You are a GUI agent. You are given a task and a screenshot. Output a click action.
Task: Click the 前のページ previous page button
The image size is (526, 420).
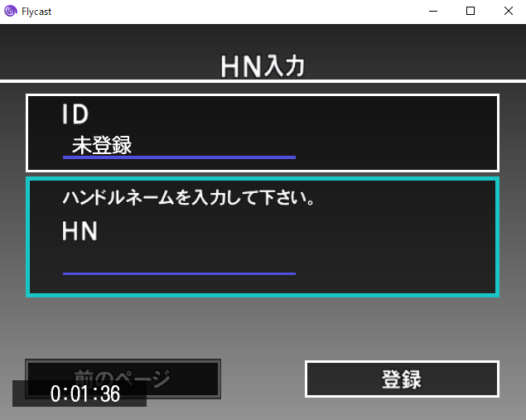(x=123, y=379)
